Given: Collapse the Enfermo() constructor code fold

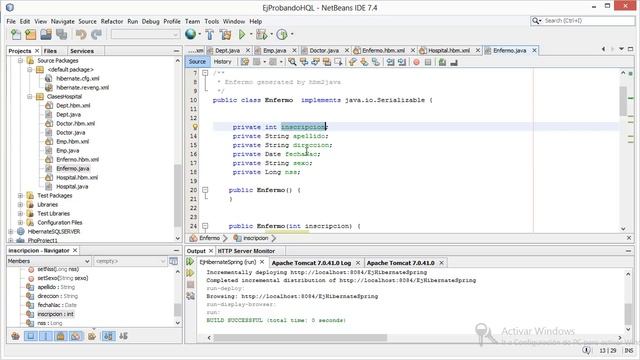Looking at the screenshot, I should (205, 190).
